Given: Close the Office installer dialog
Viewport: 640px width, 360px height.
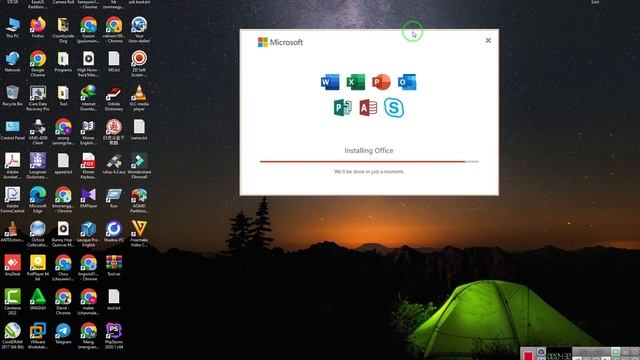Looking at the screenshot, I should point(488,40).
